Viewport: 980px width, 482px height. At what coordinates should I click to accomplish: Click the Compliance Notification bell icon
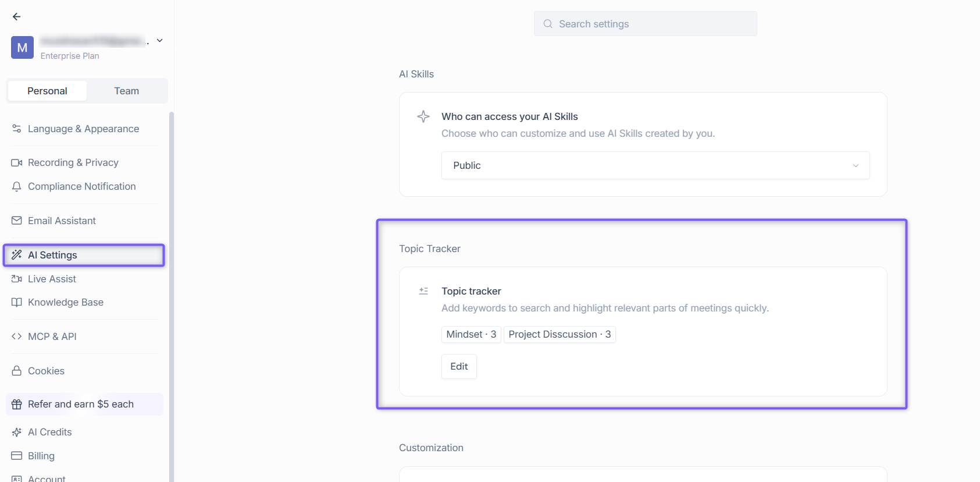pos(17,186)
